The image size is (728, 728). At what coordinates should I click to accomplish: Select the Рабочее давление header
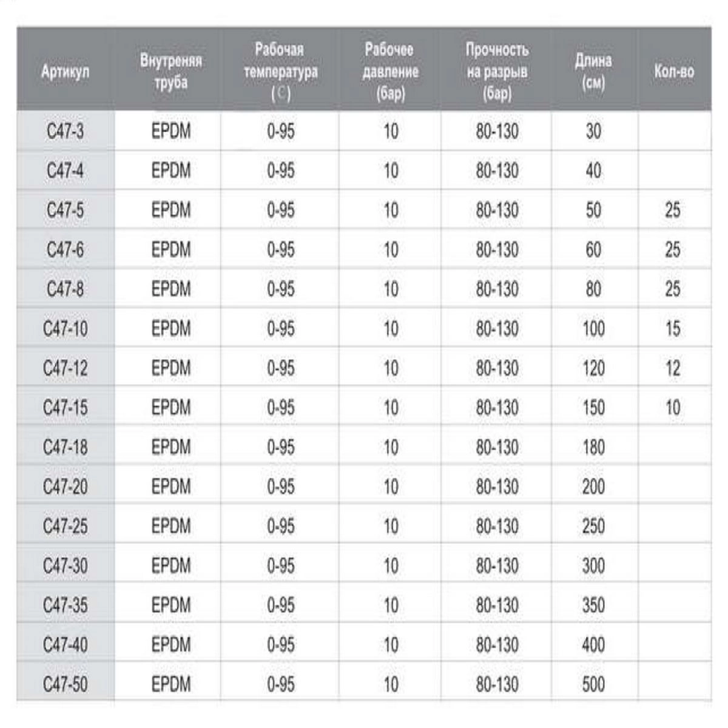pyautogui.click(x=390, y=71)
